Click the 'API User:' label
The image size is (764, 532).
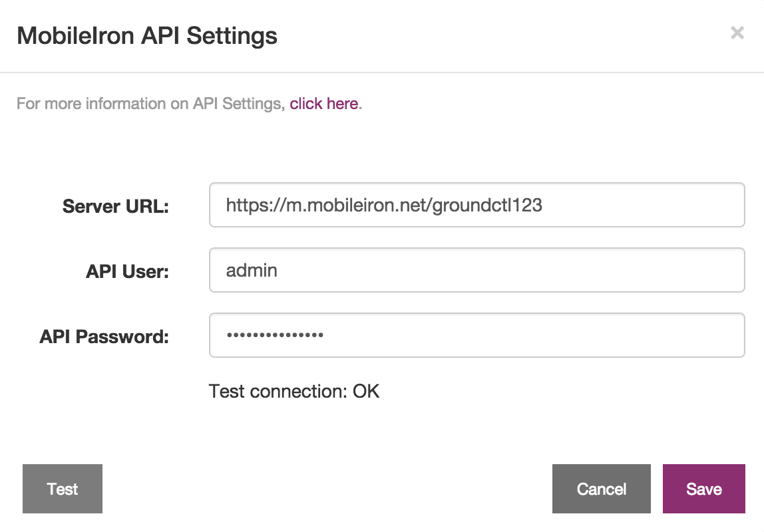(x=127, y=271)
